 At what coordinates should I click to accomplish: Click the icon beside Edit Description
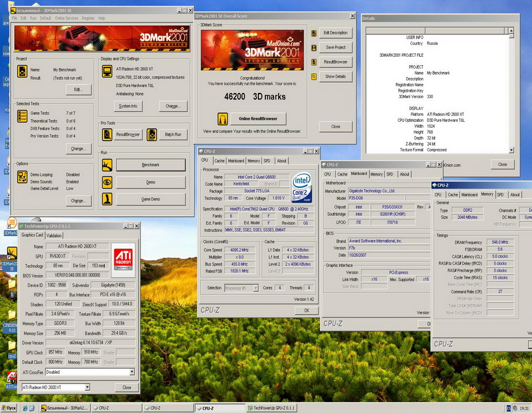(314, 33)
